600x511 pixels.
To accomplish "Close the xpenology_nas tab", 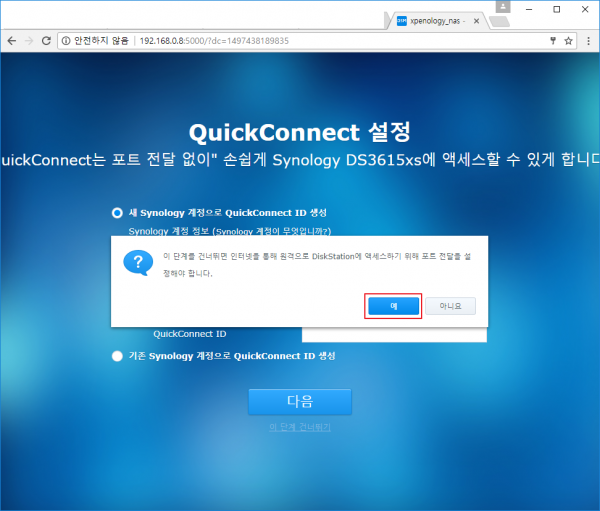I will (x=477, y=19).
